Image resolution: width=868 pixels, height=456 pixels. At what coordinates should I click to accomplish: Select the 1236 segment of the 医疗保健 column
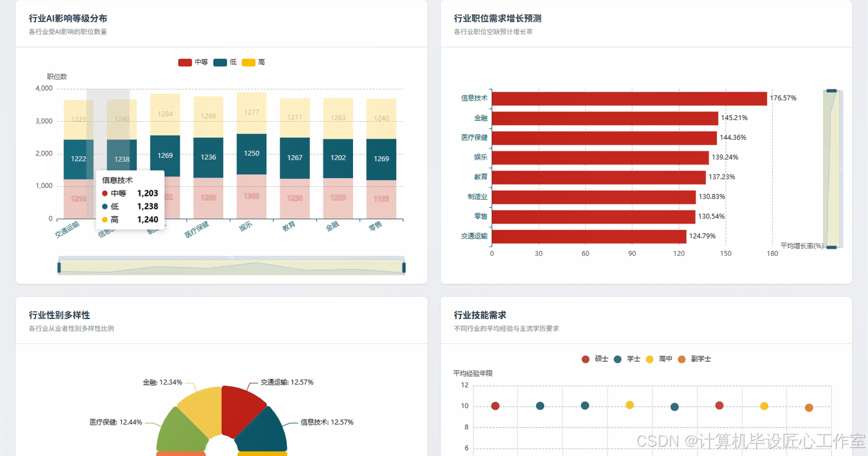208,157
